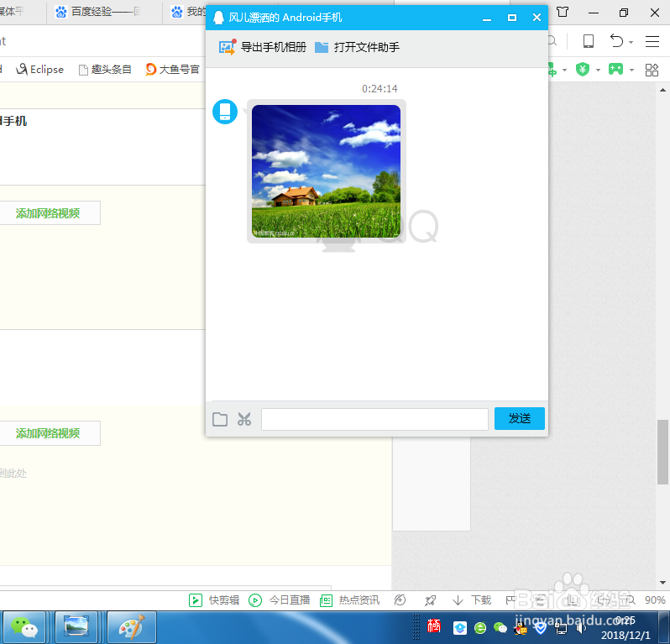Click the 90% zoom level indicator
The width and height of the screenshot is (670, 644).
click(x=655, y=600)
